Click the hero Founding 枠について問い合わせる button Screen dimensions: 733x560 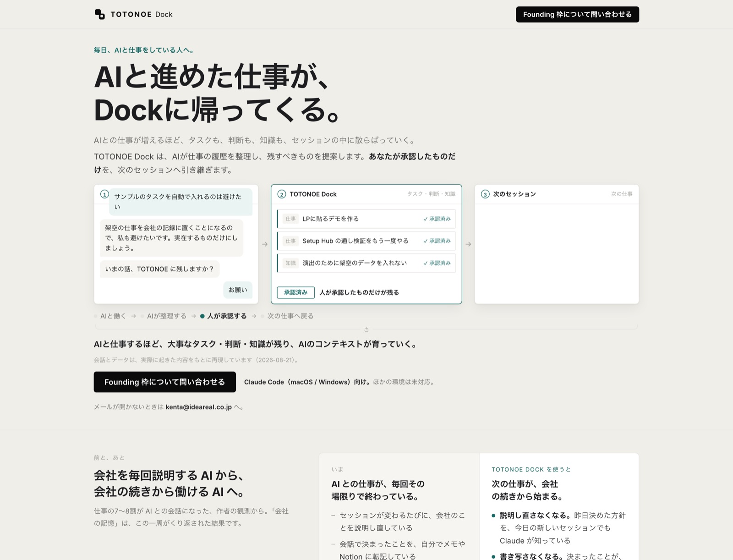(165, 382)
